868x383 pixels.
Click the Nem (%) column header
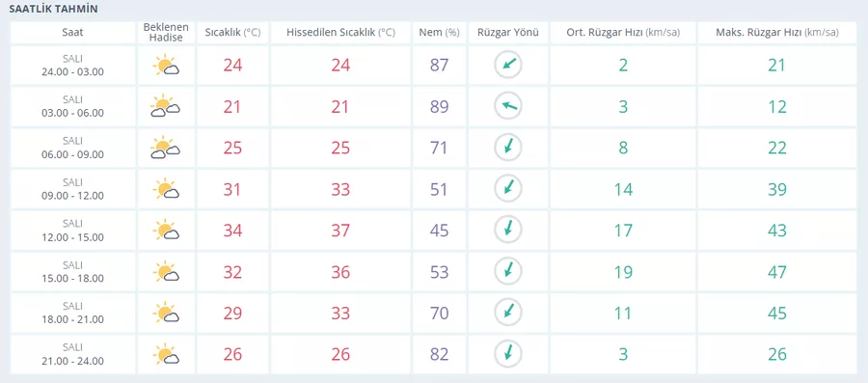[439, 32]
